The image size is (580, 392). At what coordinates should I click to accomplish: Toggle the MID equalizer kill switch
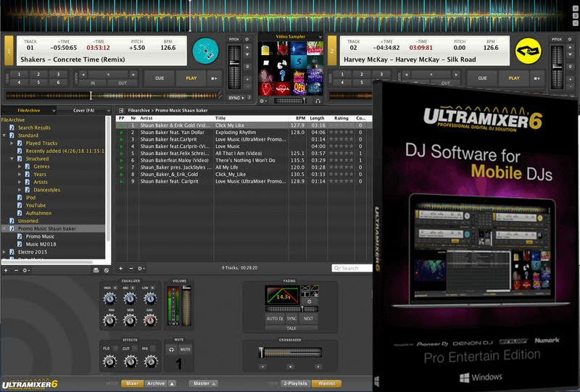pos(133,288)
